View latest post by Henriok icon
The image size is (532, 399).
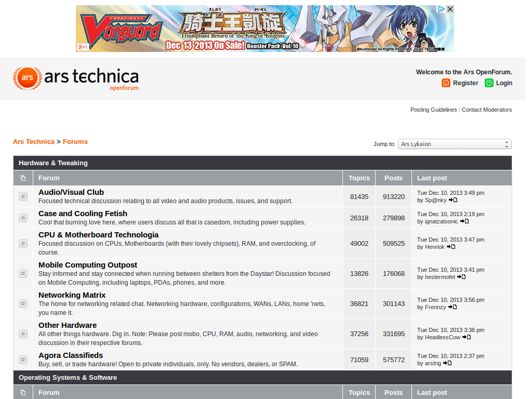451,247
